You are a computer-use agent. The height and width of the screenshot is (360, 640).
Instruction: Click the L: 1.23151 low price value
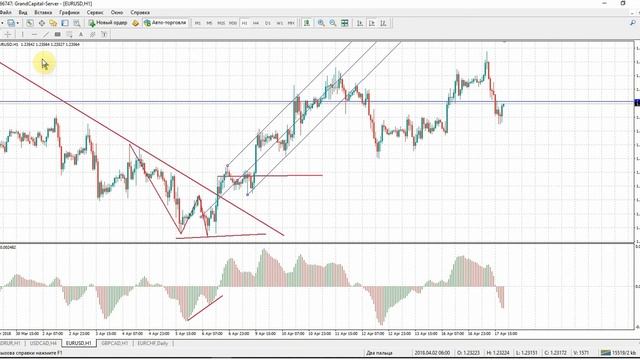tap(526, 353)
